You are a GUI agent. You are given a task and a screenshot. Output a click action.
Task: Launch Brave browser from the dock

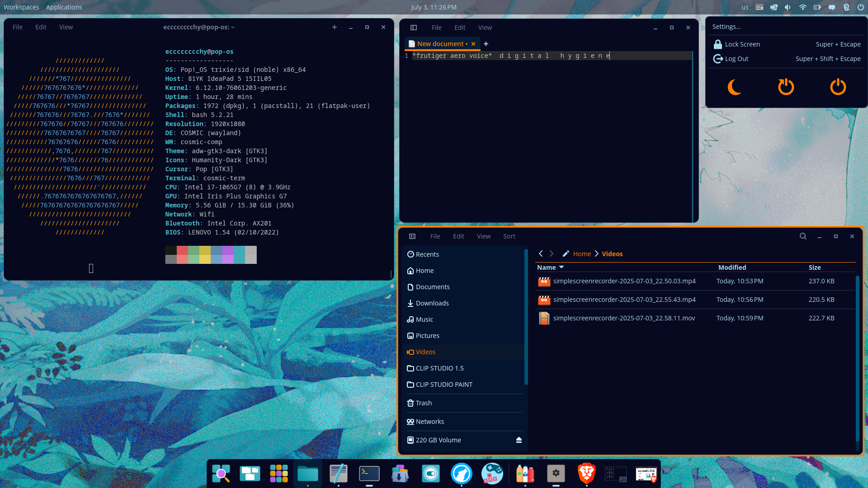click(586, 474)
